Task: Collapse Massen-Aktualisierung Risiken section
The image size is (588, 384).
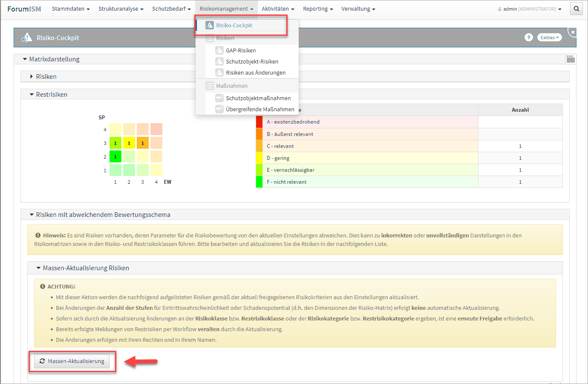Action: point(85,268)
